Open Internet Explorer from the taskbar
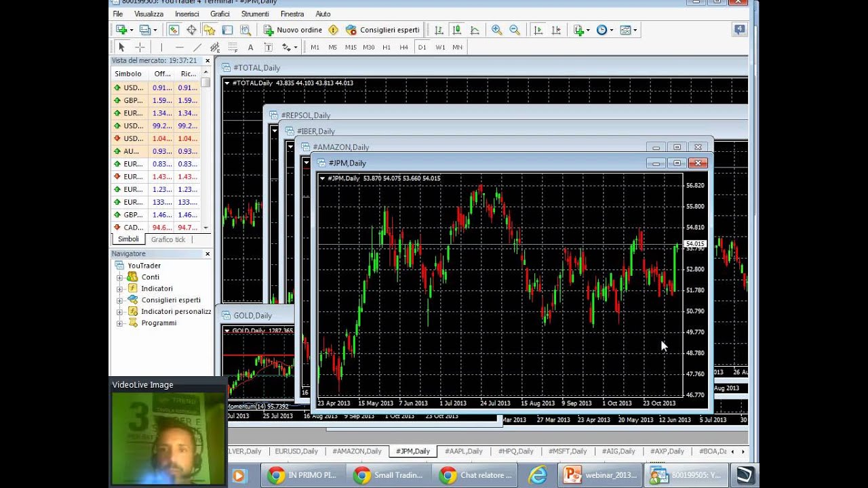This screenshot has height=488, width=868. 538,475
